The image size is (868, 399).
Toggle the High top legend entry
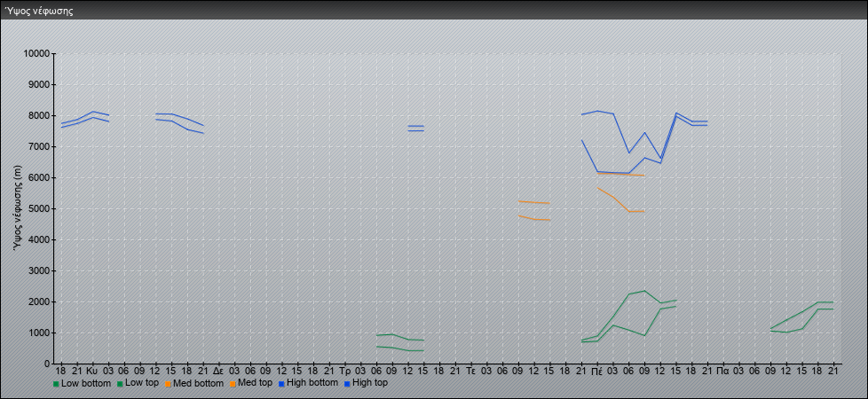coord(366,383)
